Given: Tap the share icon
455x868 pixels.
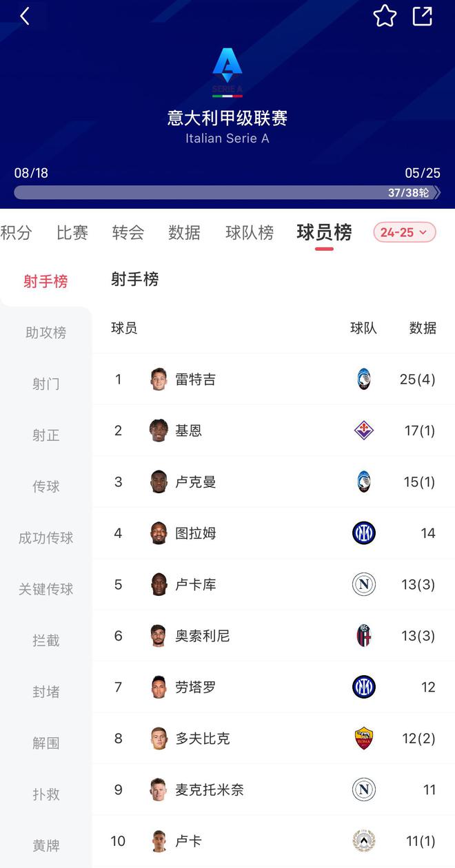Looking at the screenshot, I should click(422, 17).
